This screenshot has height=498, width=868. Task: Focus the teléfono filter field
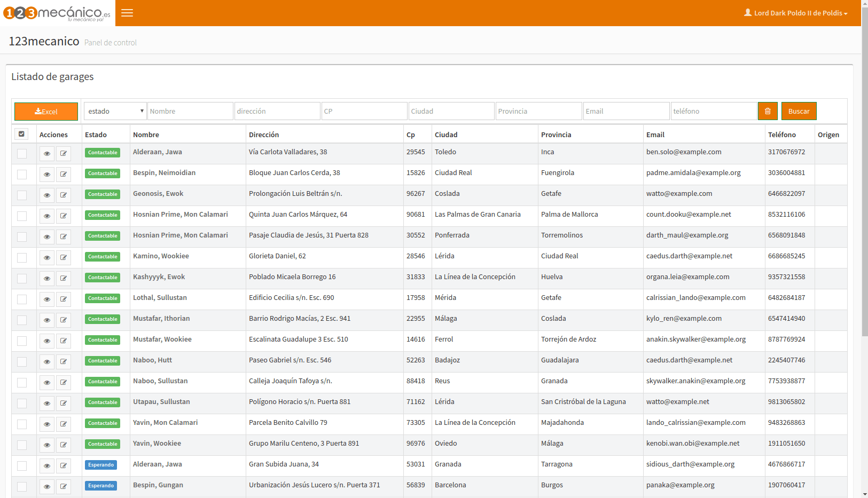pyautogui.click(x=714, y=111)
